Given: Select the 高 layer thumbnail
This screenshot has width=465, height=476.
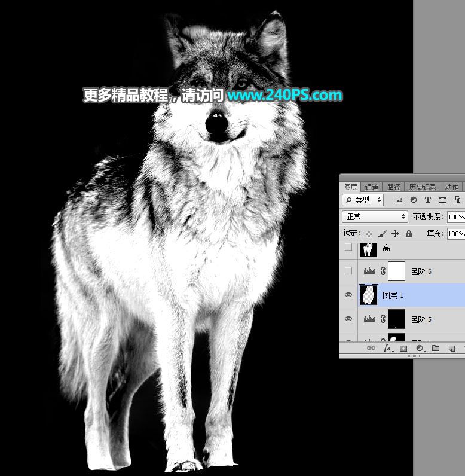Looking at the screenshot, I should pyautogui.click(x=368, y=249).
